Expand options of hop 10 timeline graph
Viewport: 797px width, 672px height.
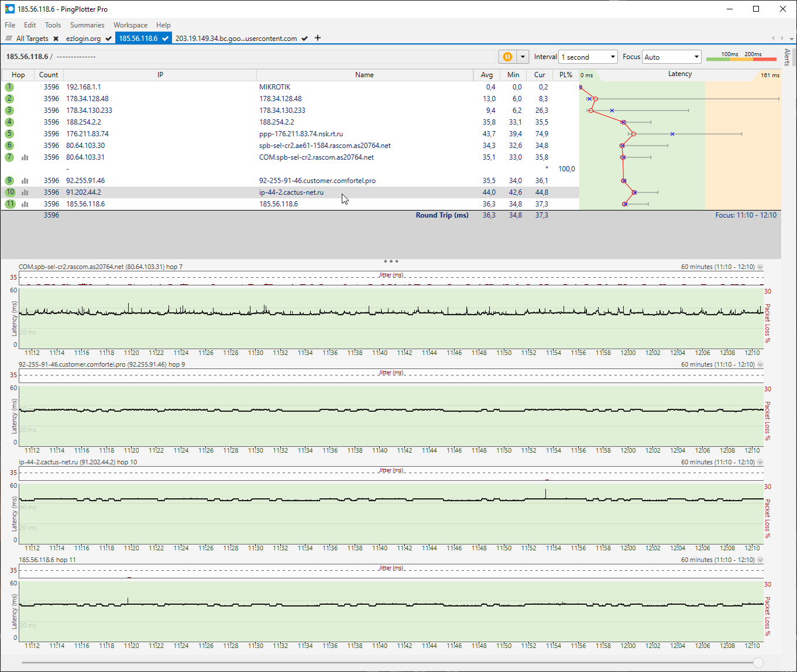coord(760,462)
